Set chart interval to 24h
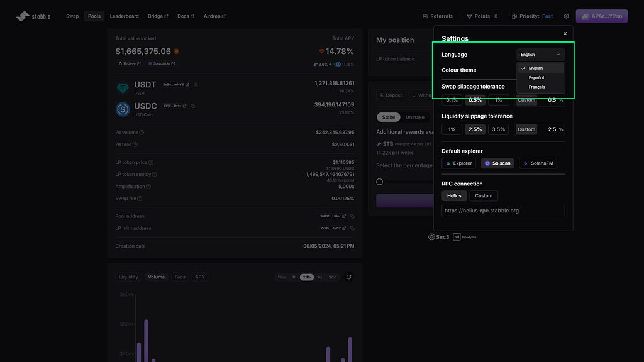Screen dimensions: 644x362 pos(307,277)
